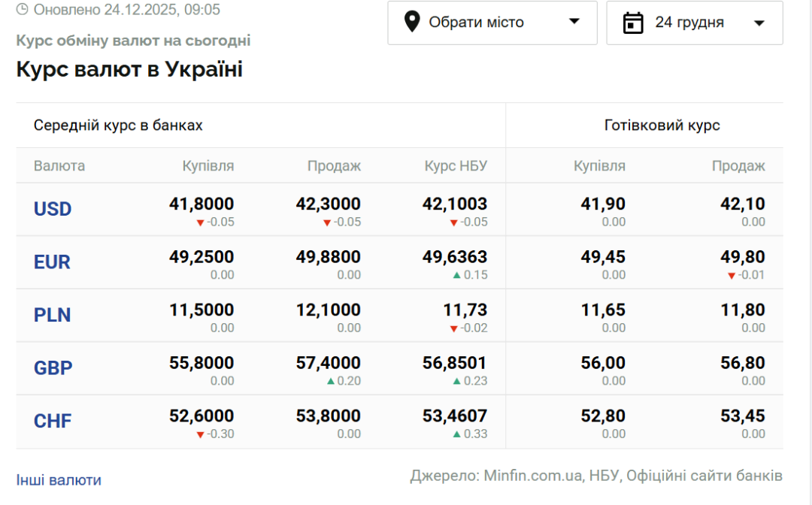
Task: Click the green up arrow under EUR 49,6363
Action: coord(456,275)
